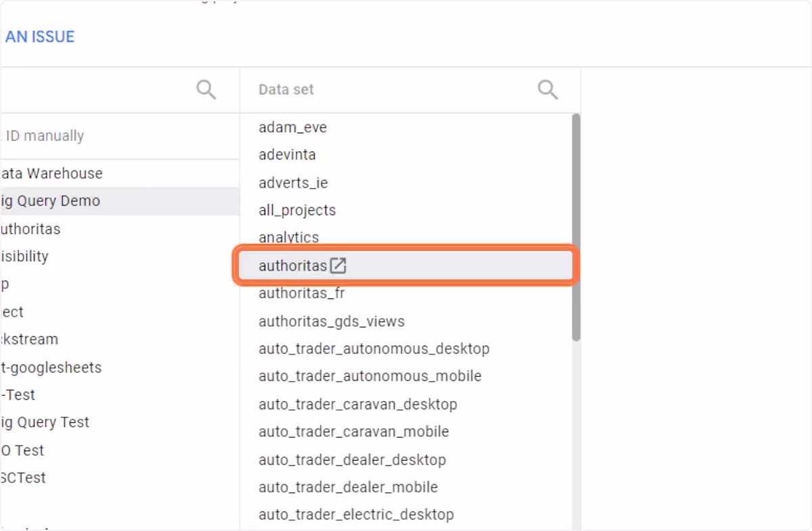The height and width of the screenshot is (531, 812).
Task: Select the 'ID manually' option
Action: pos(45,136)
